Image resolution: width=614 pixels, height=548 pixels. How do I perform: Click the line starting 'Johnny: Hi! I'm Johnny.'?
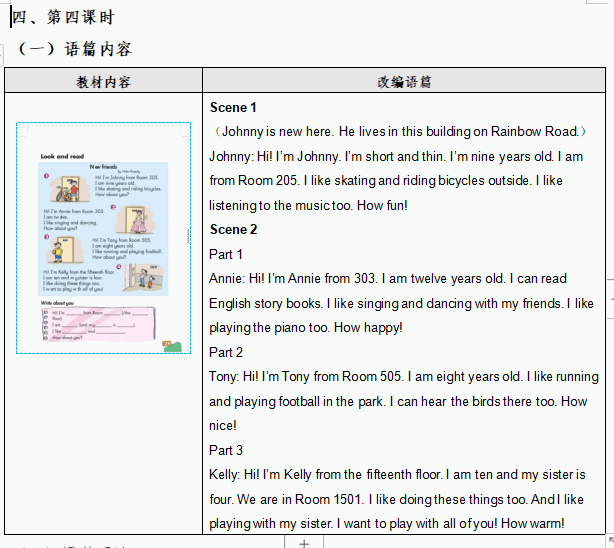pyautogui.click(x=396, y=156)
